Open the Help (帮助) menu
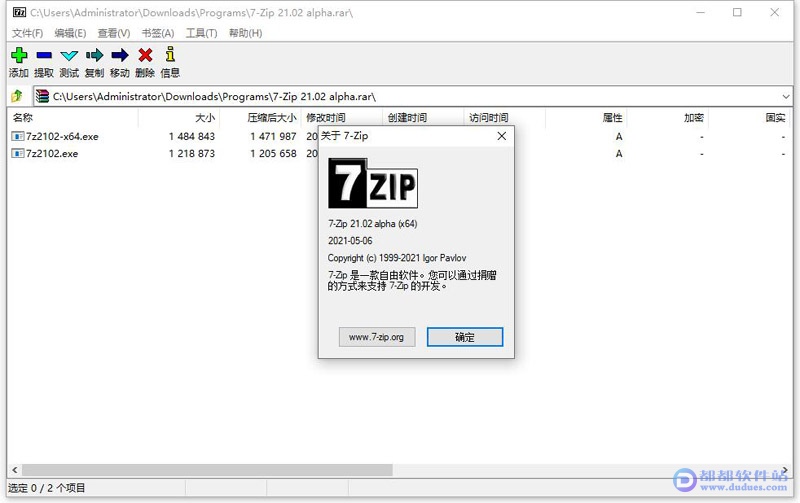The image size is (800, 503). tap(245, 33)
